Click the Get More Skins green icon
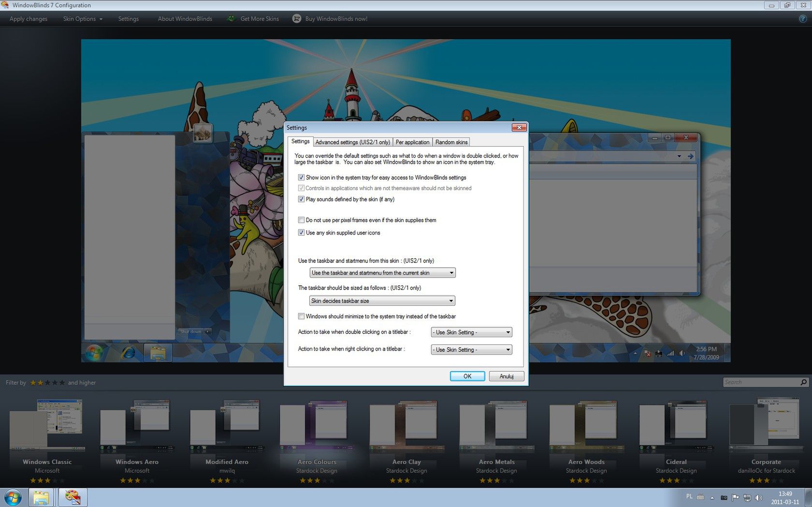 click(x=231, y=18)
